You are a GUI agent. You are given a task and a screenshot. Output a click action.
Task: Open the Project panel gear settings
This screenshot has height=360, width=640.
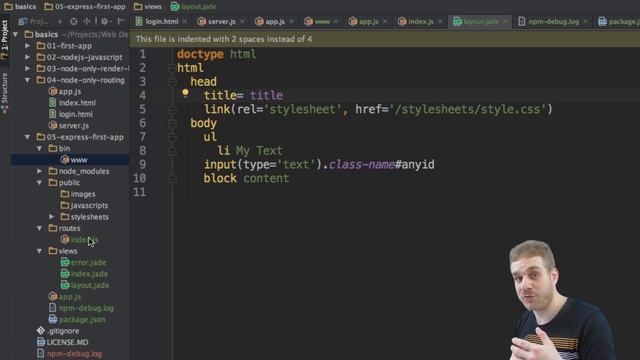[x=105, y=21]
